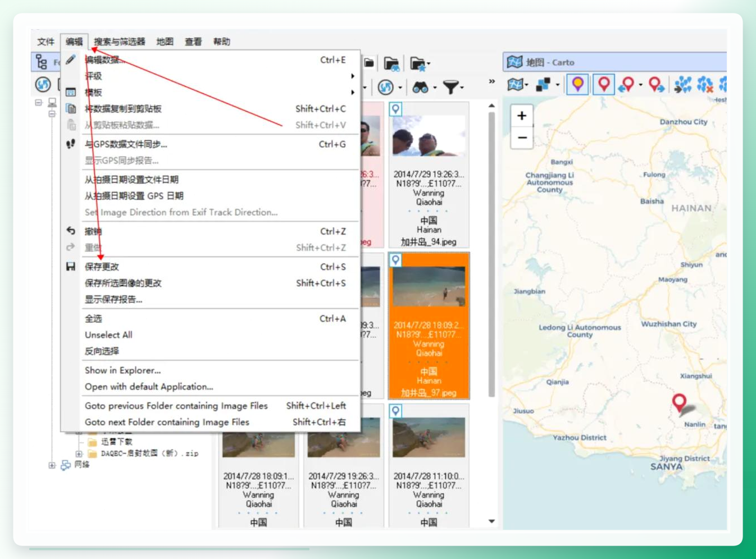This screenshot has height=559, width=756.
Task: Choose Show in Explorer... entry
Action: click(x=211, y=370)
